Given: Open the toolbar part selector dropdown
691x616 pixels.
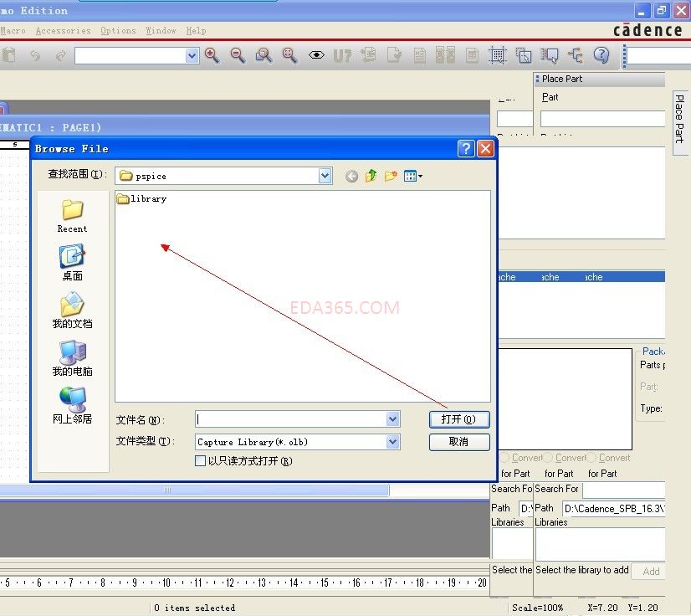Looking at the screenshot, I should pyautogui.click(x=192, y=55).
